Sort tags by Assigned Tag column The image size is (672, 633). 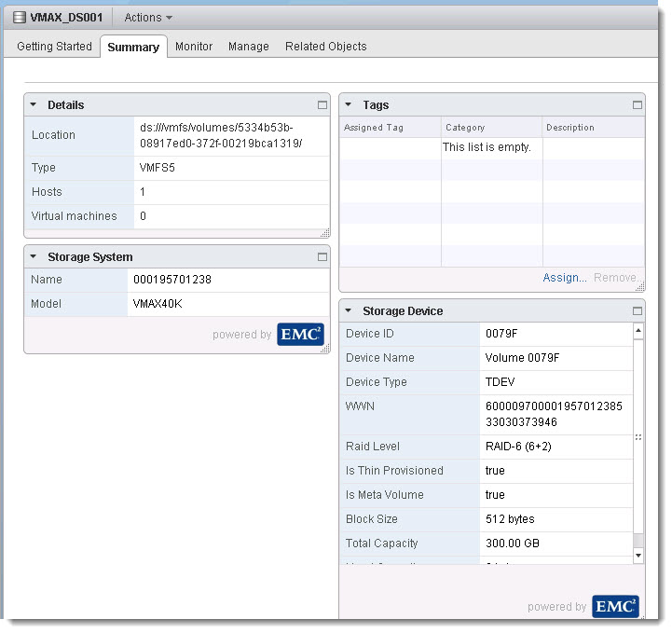(x=391, y=128)
